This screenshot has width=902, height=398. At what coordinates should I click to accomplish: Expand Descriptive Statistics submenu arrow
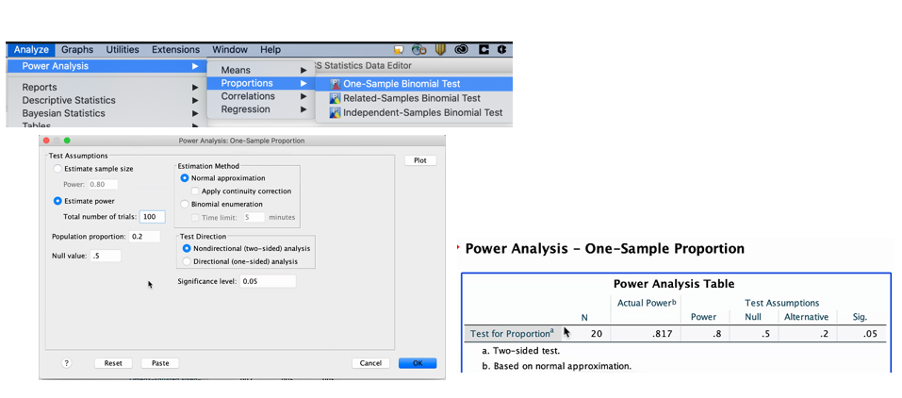195,100
